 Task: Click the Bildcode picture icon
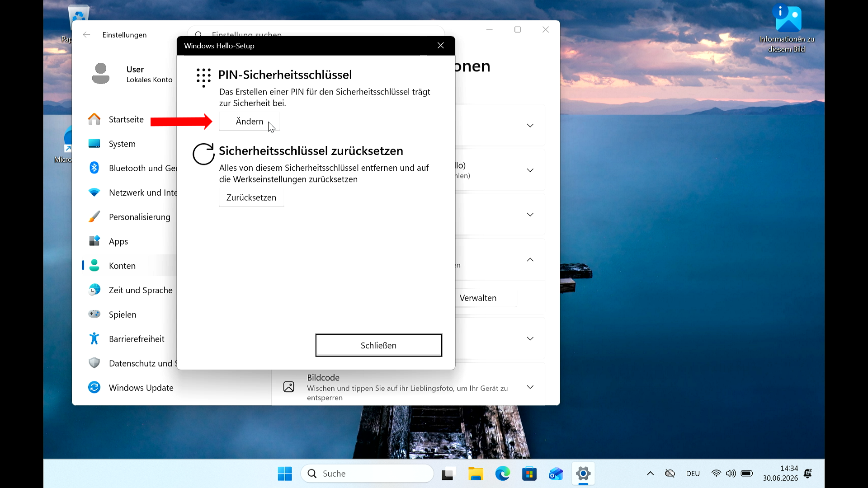point(289,387)
